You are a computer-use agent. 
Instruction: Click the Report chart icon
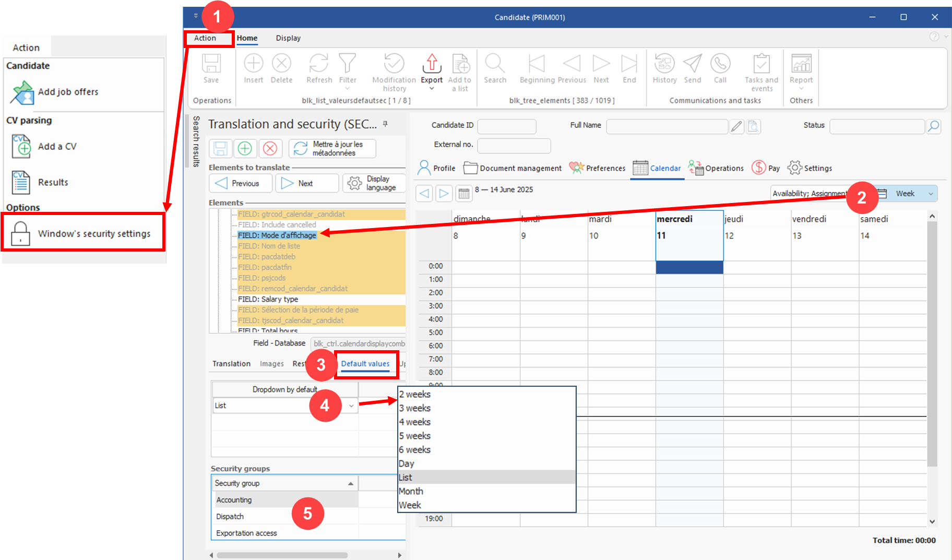click(801, 64)
